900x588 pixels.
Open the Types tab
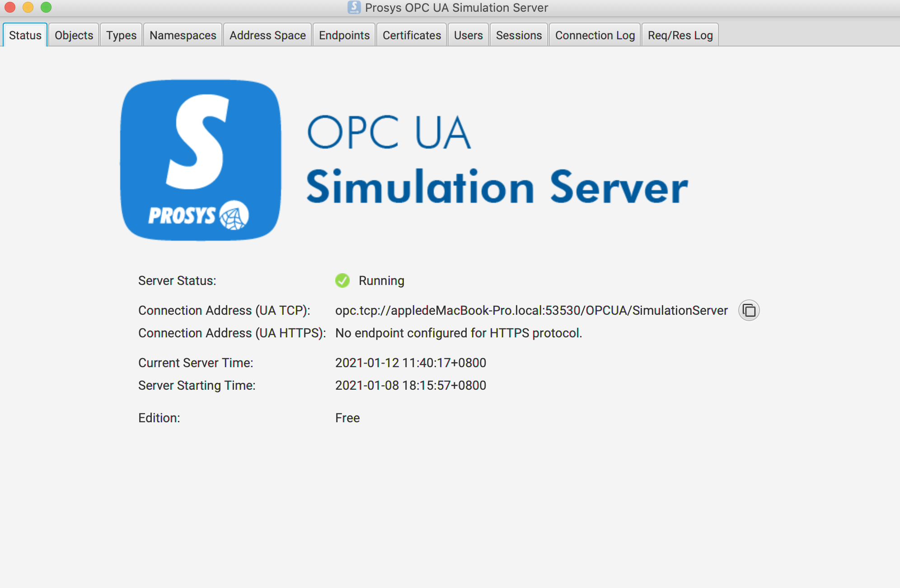click(121, 35)
